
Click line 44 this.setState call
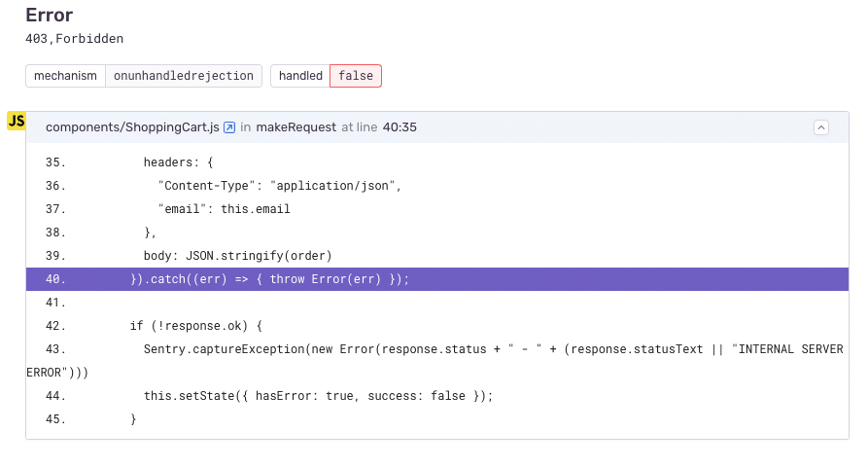coord(318,396)
